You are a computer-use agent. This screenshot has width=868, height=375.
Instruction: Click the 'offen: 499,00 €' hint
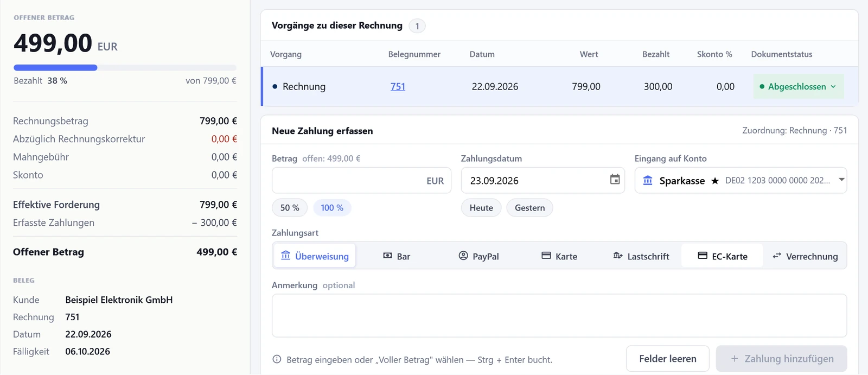point(331,158)
